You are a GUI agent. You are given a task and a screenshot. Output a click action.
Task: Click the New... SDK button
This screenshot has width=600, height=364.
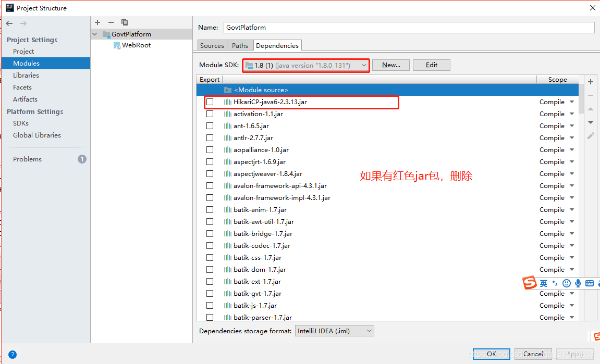point(391,65)
